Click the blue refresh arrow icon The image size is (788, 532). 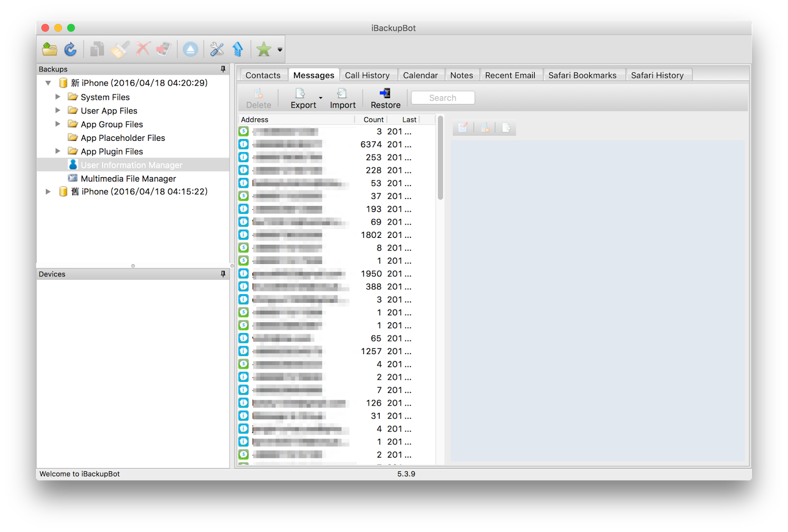(x=70, y=49)
